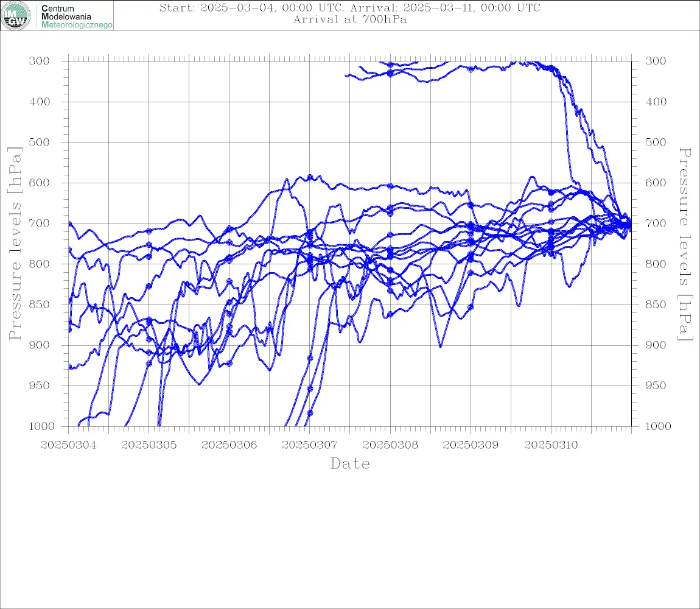Click left axis value 950

tap(40, 385)
